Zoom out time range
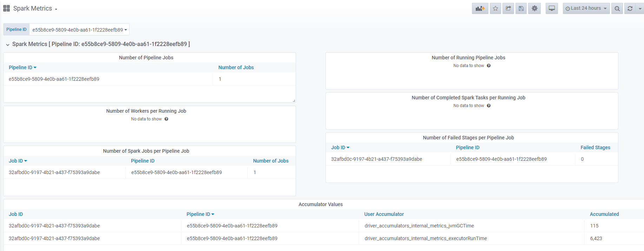The width and height of the screenshot is (644, 251). point(617,8)
